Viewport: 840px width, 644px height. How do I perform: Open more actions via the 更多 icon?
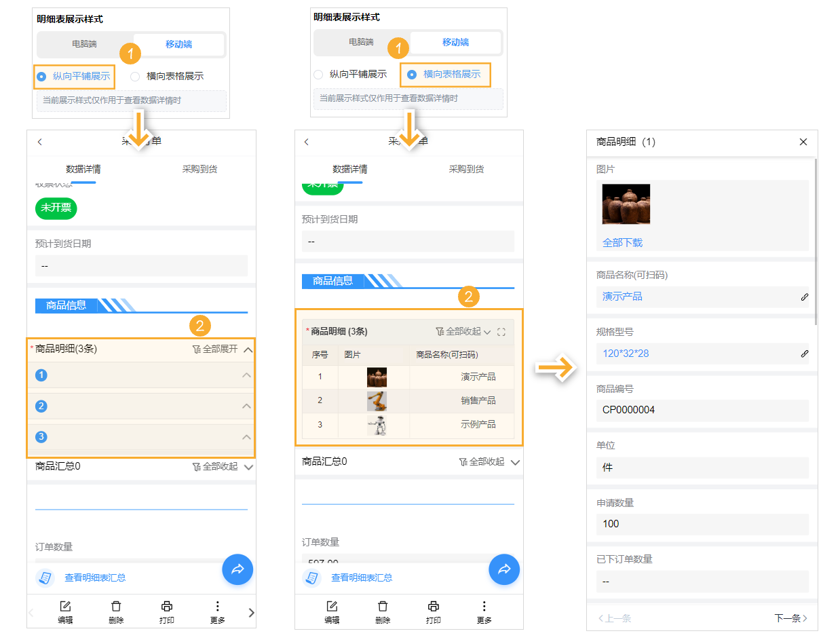click(x=217, y=606)
